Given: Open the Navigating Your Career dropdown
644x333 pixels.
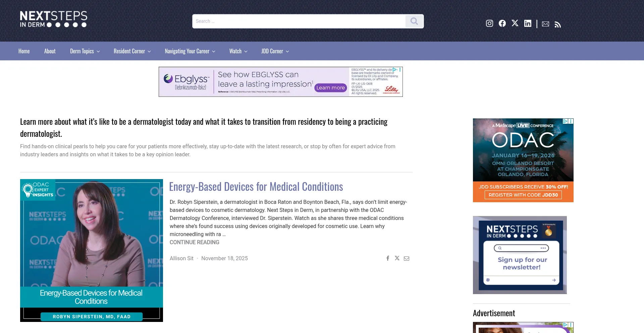Looking at the screenshot, I should click(190, 51).
